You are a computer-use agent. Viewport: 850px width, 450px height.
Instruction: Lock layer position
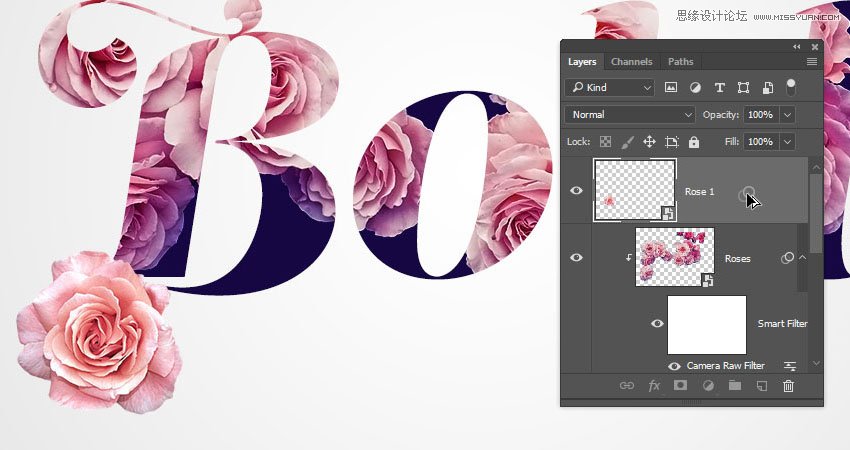pyautogui.click(x=649, y=142)
